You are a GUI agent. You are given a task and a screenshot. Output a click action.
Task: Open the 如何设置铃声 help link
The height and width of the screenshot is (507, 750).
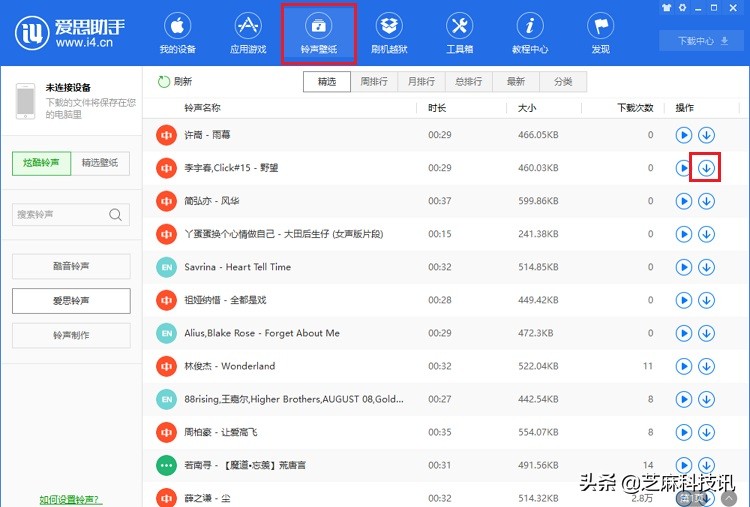pyautogui.click(x=71, y=500)
